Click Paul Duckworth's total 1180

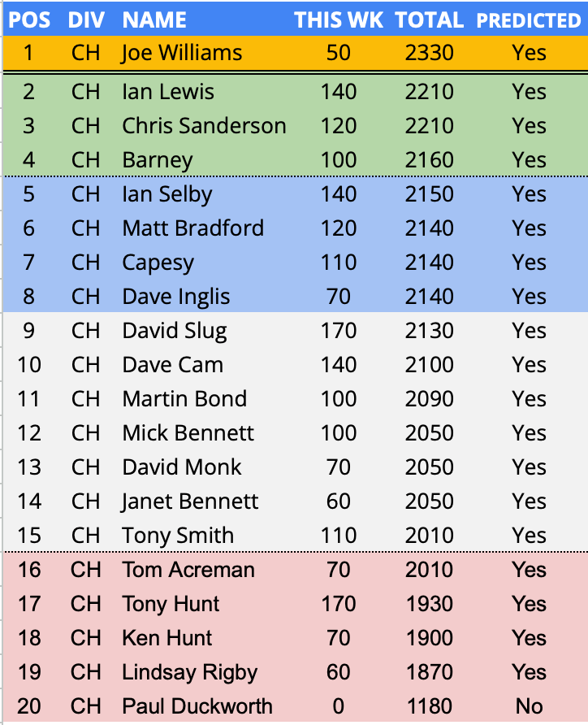[x=429, y=706]
